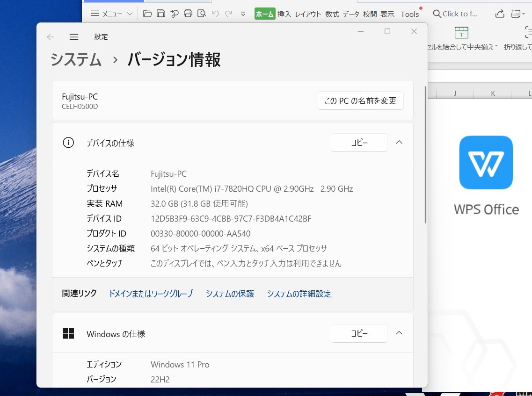Select the 校閲 ribbon tab in WPS
Image resolution: width=532 pixels, height=396 pixels.
click(370, 14)
